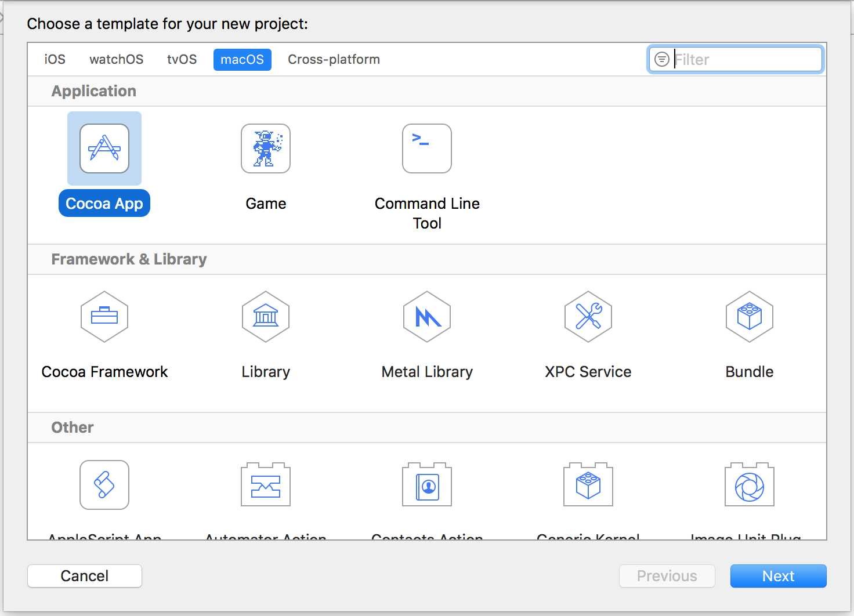Switch to the iOS platform tab

click(55, 60)
